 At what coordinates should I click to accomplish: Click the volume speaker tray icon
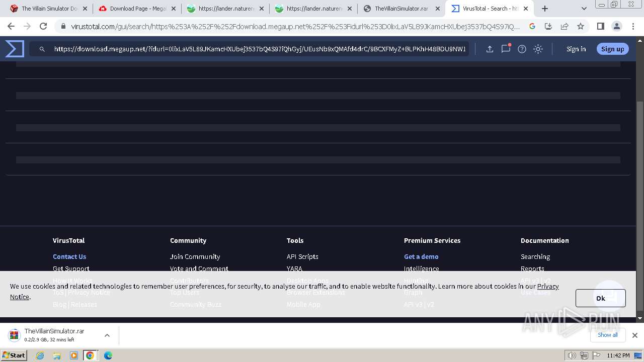(572, 355)
